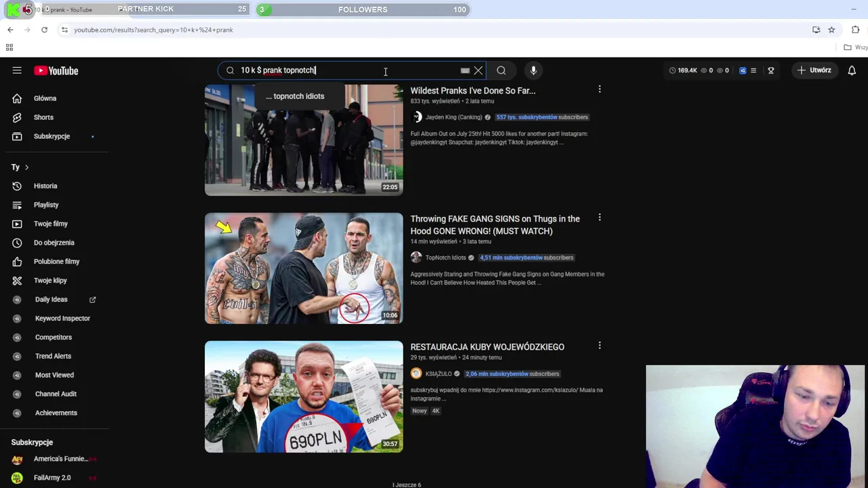
Task: Open the apps grid in bookmarks bar
Action: coord(9,47)
